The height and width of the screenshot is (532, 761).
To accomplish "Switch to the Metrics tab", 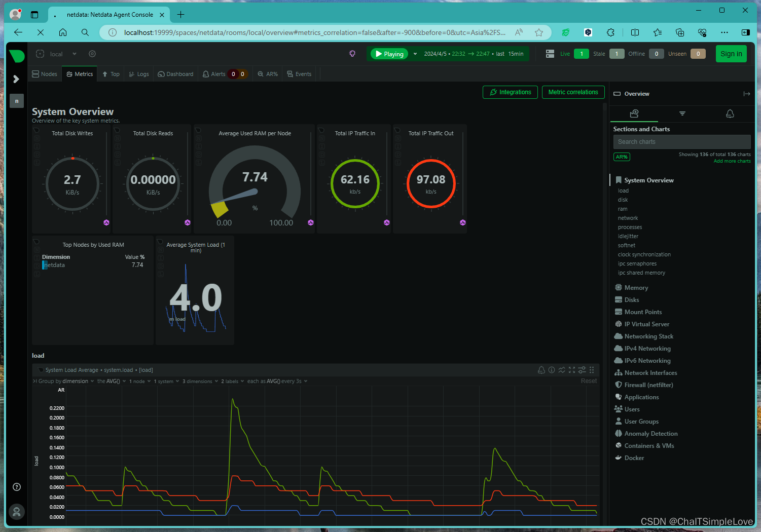I will coord(80,74).
